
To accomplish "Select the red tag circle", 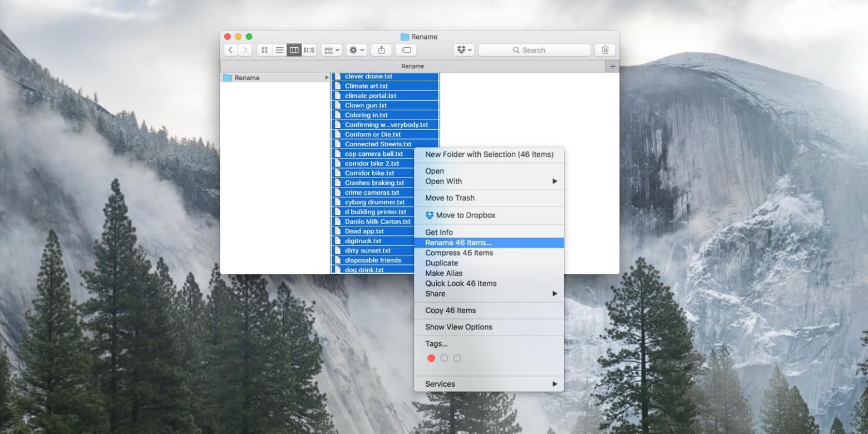I will [431, 358].
